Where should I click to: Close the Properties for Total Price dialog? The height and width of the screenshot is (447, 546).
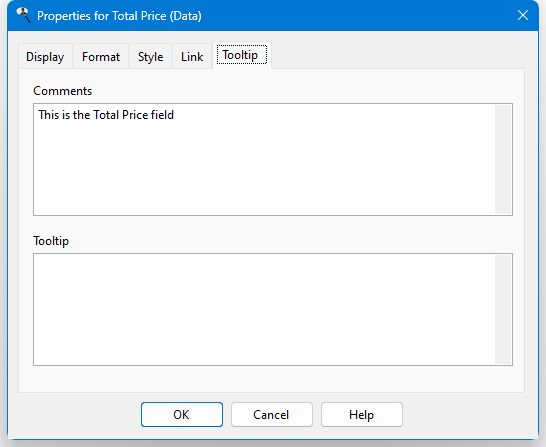click(523, 15)
